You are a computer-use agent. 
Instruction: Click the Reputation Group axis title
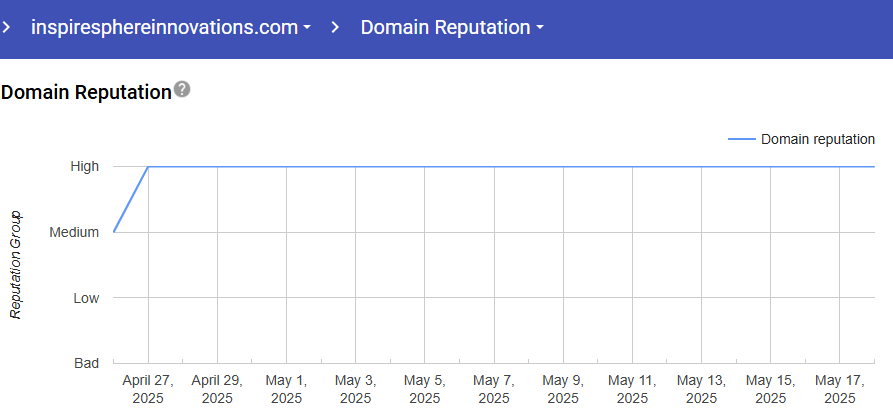coord(16,265)
